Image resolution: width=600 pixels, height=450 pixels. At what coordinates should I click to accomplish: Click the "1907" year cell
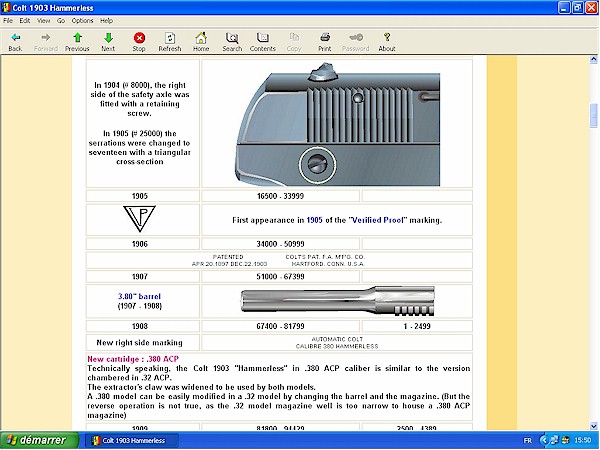point(143,276)
